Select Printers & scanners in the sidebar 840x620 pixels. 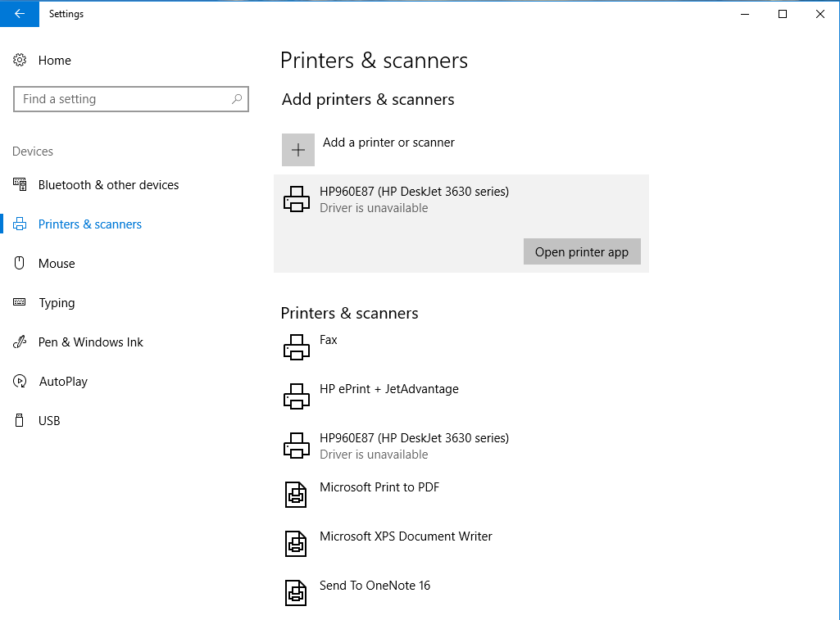[90, 224]
